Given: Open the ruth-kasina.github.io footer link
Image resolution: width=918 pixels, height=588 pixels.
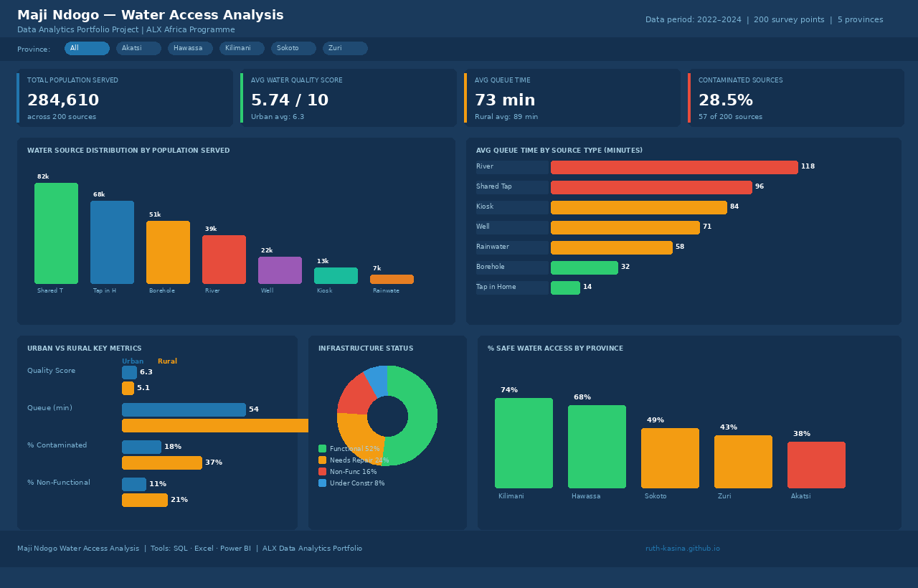Looking at the screenshot, I should point(683,549).
